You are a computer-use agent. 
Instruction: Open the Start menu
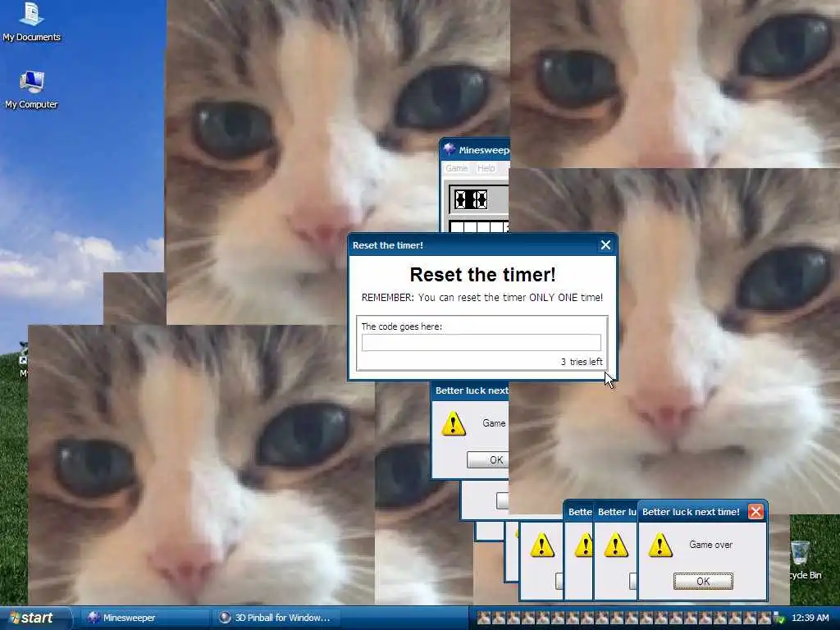34,618
